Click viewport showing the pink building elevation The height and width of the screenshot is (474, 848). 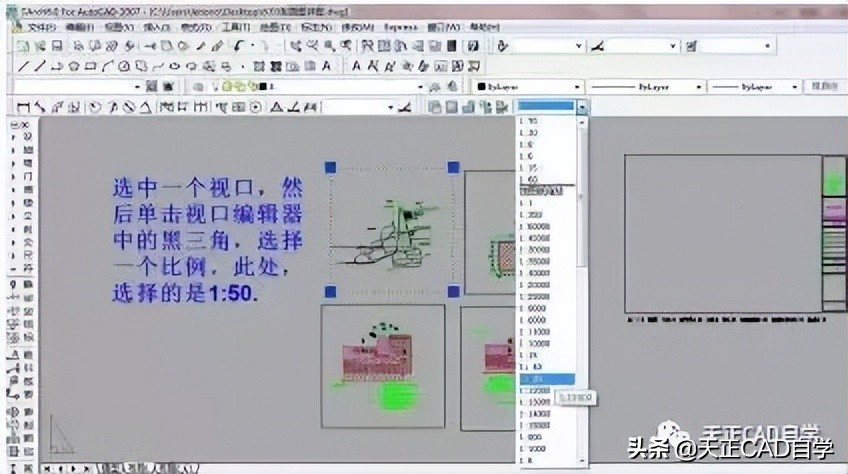383,366
